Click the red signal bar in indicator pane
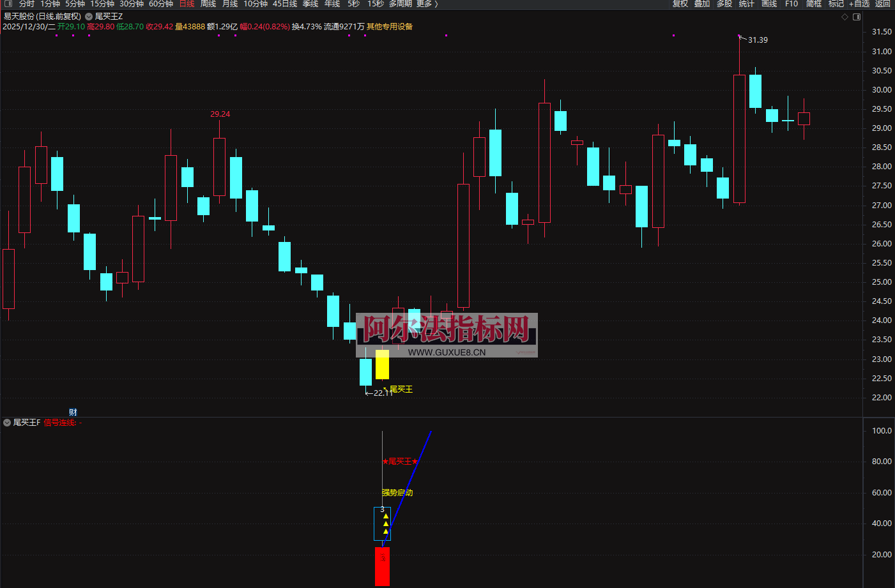The width and height of the screenshot is (895, 588). [x=382, y=566]
